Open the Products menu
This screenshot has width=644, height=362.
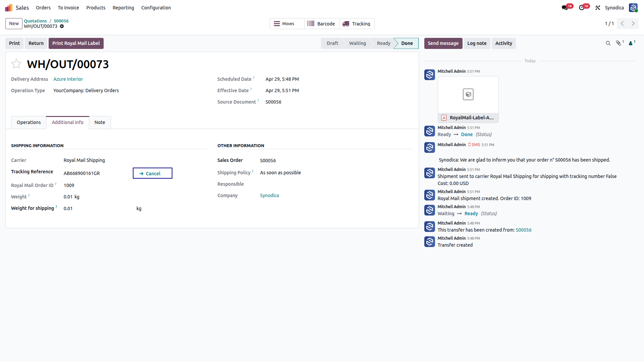(96, 8)
